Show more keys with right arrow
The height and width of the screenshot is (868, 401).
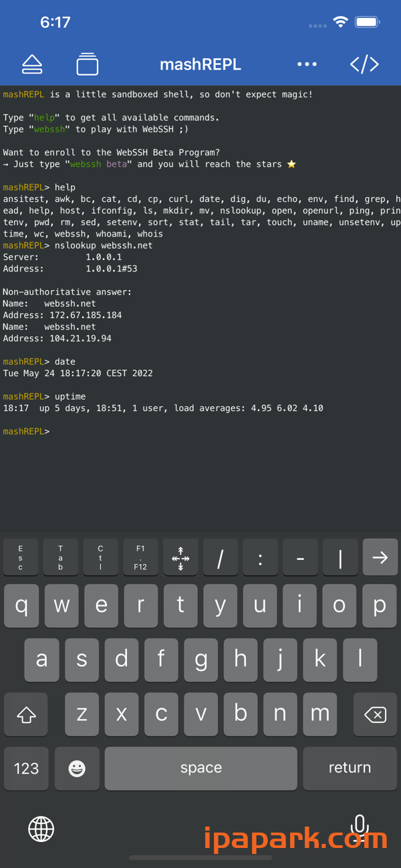tap(380, 557)
